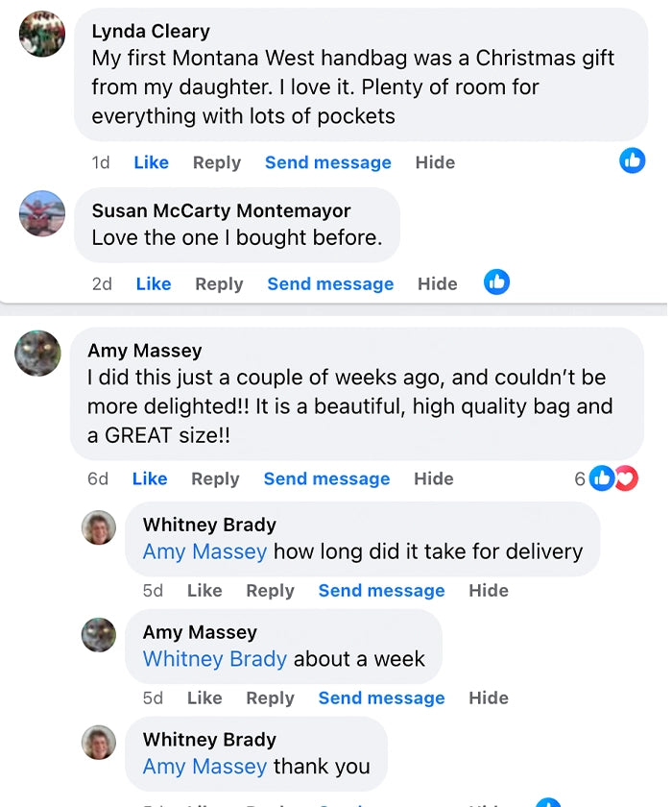The image size is (672, 807).
Task: Reply to Amy Massey's delighted comment
Action: click(215, 478)
